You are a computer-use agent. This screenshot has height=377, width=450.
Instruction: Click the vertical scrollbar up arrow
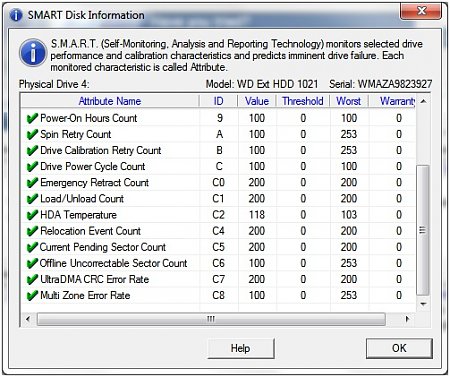(423, 101)
